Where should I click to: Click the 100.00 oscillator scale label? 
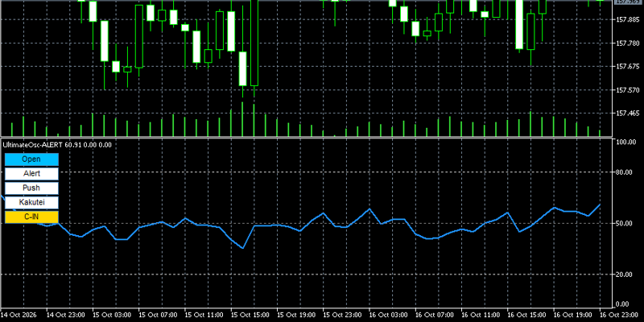[x=626, y=142]
